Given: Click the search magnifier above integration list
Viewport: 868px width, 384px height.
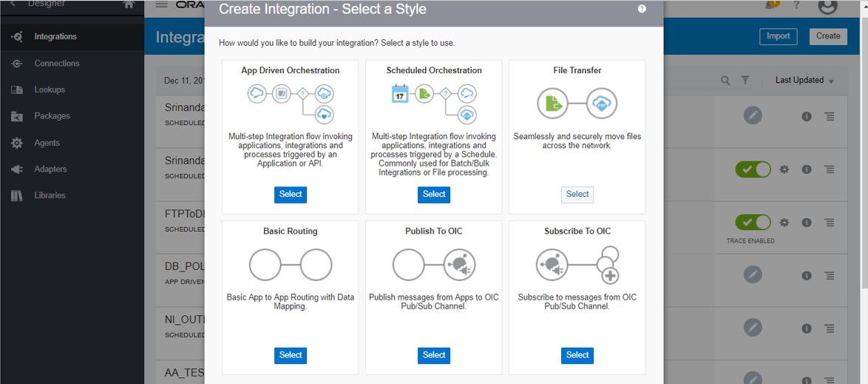Looking at the screenshot, I should click(x=725, y=81).
